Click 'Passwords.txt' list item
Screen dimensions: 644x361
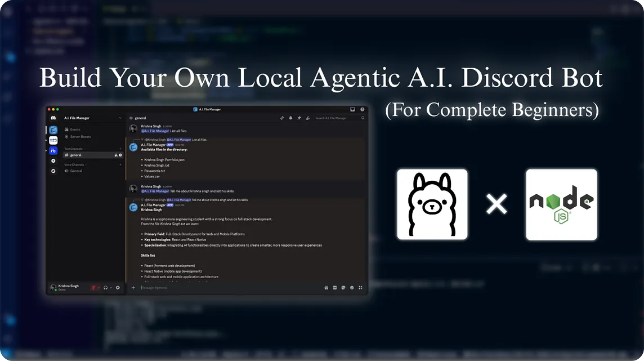click(x=154, y=171)
